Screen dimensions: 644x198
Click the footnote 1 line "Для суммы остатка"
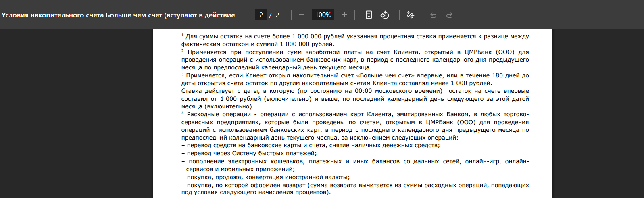point(355,36)
